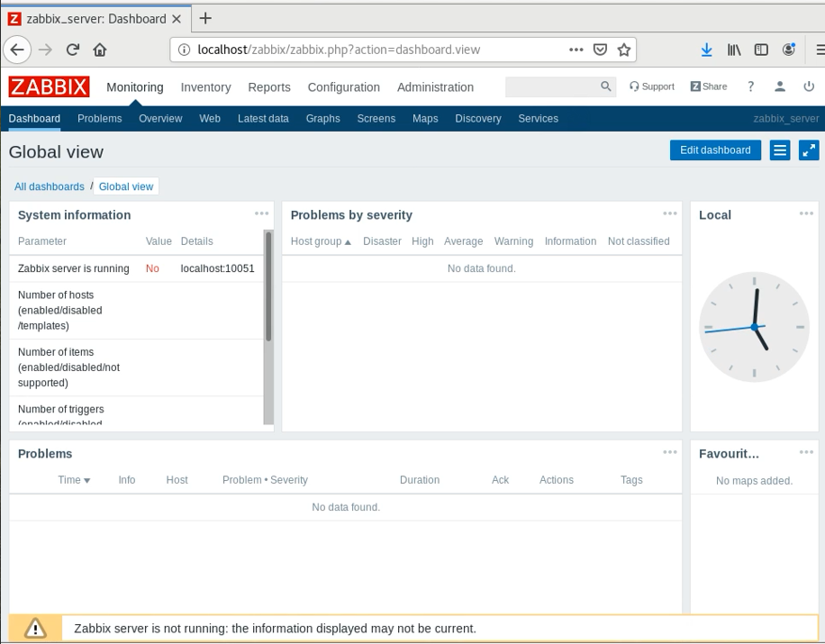Go to the Problems submenu tab

tap(99, 118)
